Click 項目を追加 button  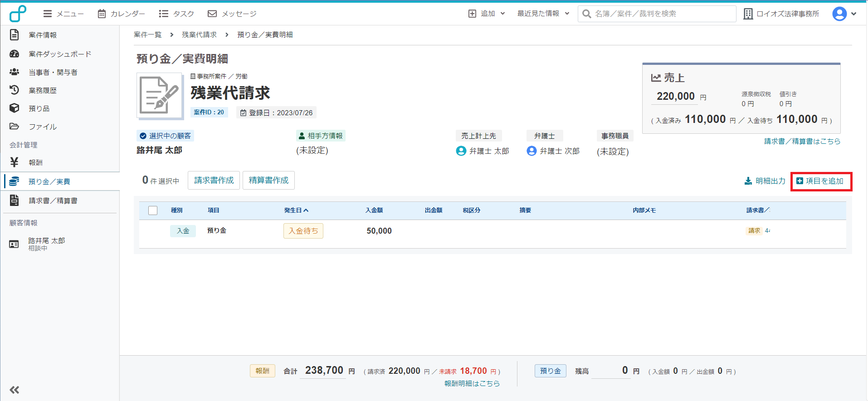click(x=821, y=181)
